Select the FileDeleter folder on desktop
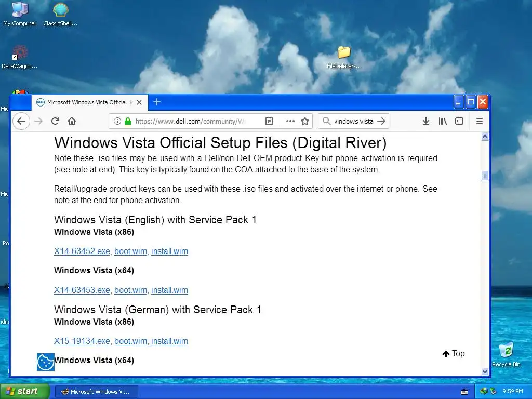This screenshot has height=399, width=532. click(344, 58)
